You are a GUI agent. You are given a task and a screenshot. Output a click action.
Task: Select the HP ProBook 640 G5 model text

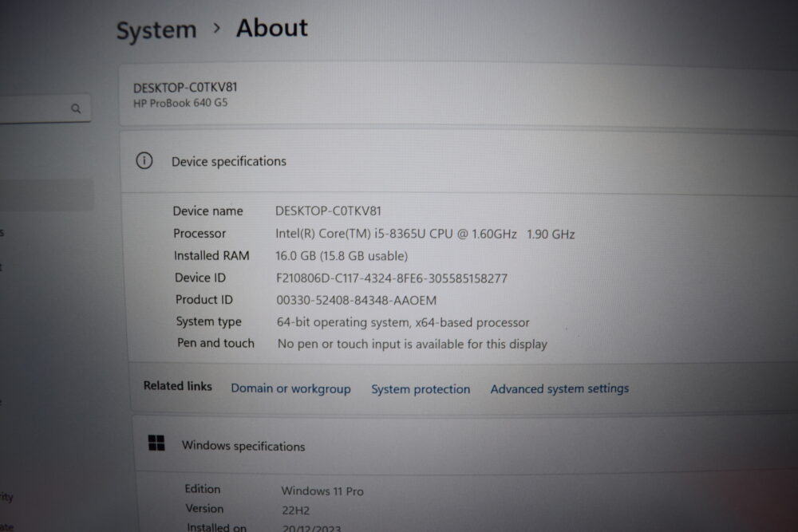[180, 103]
